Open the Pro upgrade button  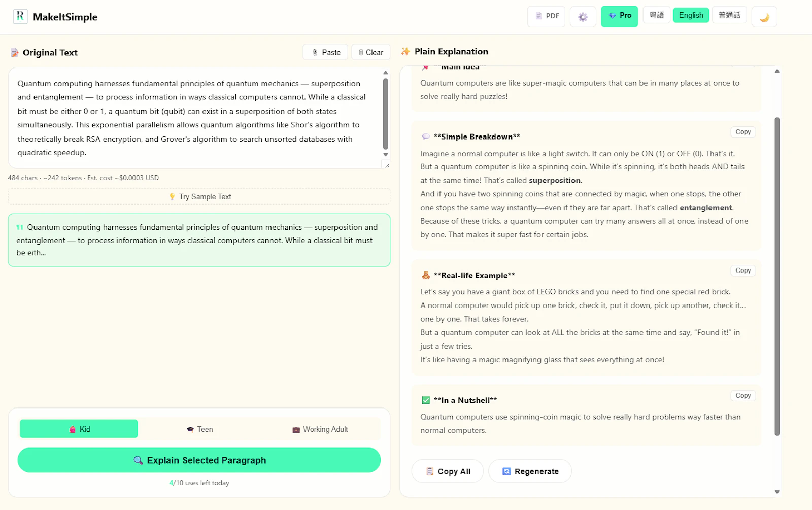tap(619, 17)
